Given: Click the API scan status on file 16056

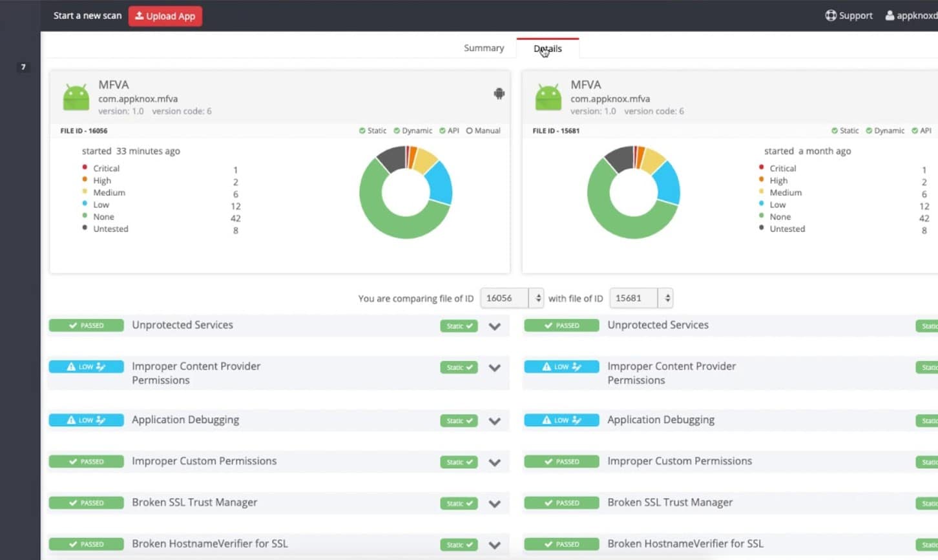Looking at the screenshot, I should [449, 130].
